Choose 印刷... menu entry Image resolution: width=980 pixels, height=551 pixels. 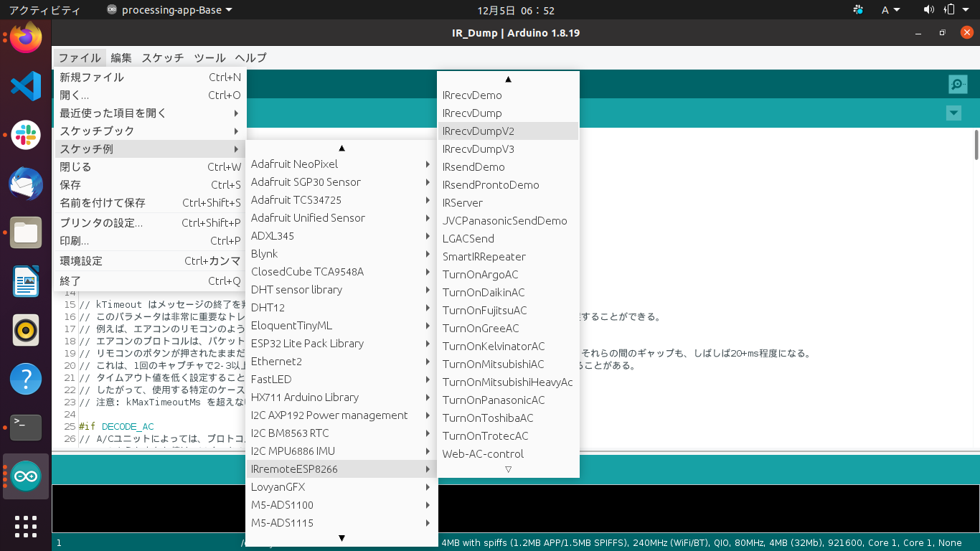click(150, 241)
